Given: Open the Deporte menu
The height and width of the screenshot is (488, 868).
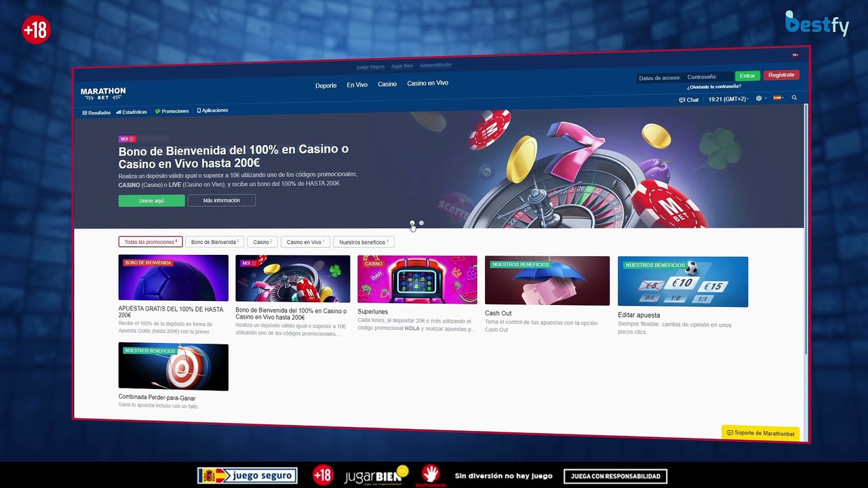Looking at the screenshot, I should coord(325,85).
